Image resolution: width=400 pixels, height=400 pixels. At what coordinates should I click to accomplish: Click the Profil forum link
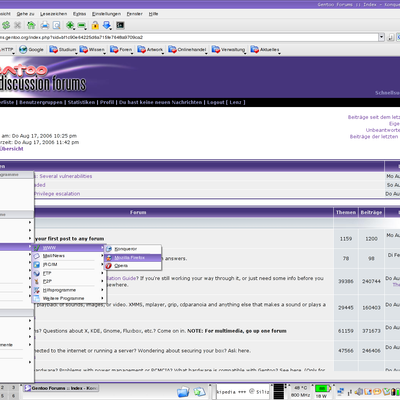pos(107,102)
